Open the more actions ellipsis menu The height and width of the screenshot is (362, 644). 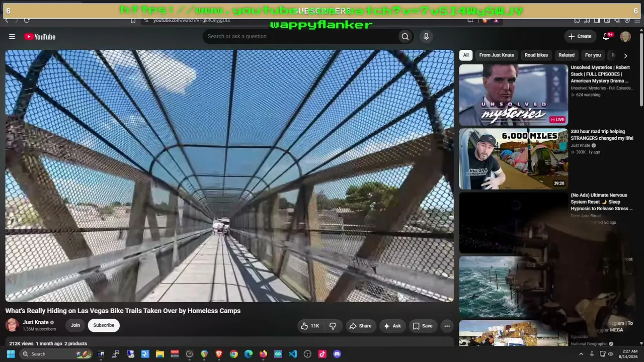tap(447, 326)
